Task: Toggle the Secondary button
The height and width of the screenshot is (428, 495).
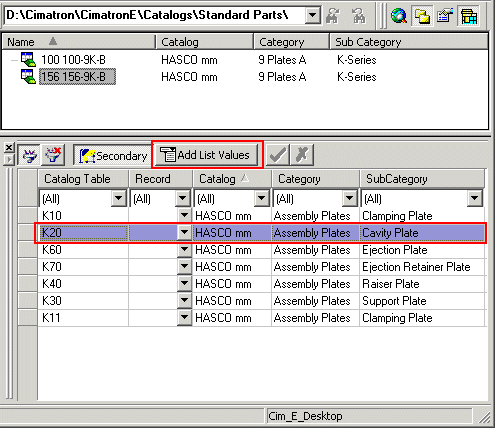Action: click(x=113, y=156)
